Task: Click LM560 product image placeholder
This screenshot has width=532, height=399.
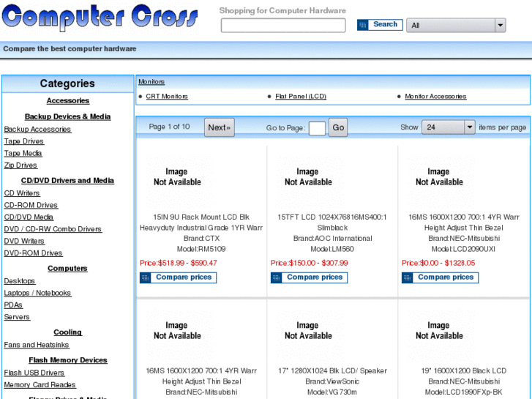Action: tap(310, 182)
